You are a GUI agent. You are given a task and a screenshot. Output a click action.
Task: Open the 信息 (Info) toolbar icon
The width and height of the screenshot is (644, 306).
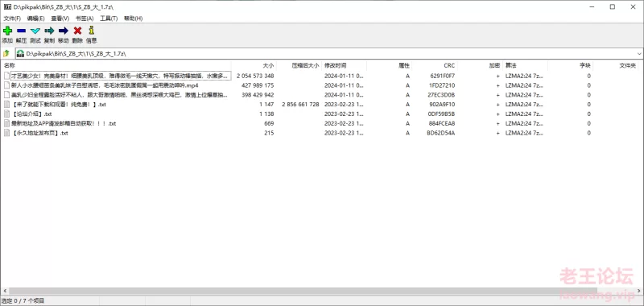91,31
